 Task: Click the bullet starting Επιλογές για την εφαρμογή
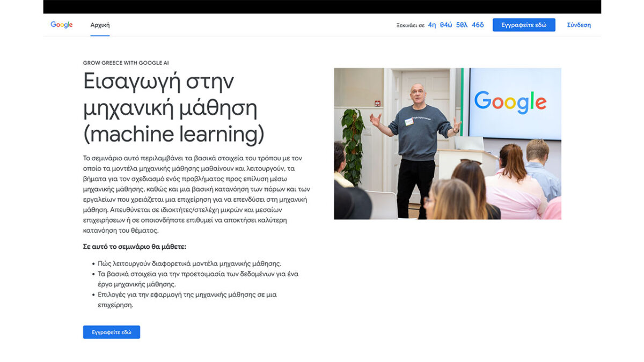pos(187,300)
